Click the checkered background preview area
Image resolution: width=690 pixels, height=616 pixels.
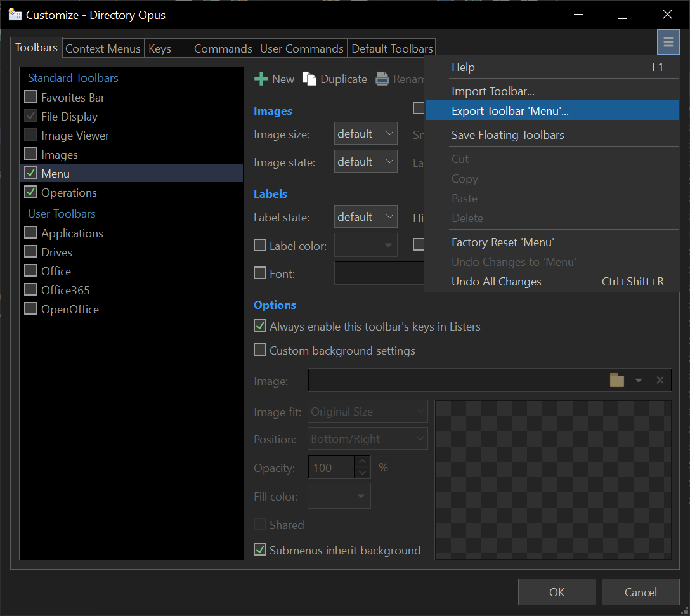[x=553, y=480]
